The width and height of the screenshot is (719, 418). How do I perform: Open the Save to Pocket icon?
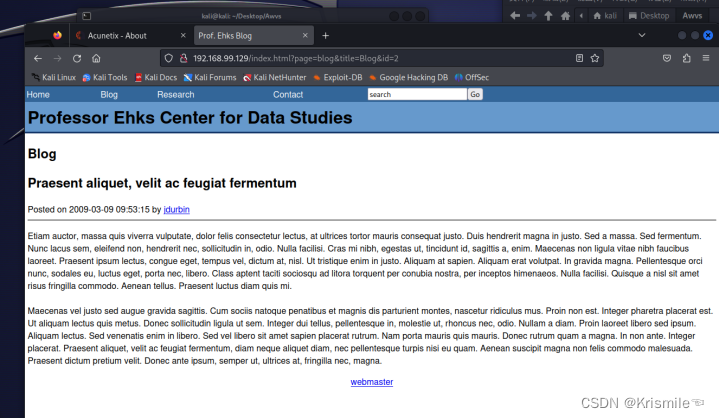point(667,58)
